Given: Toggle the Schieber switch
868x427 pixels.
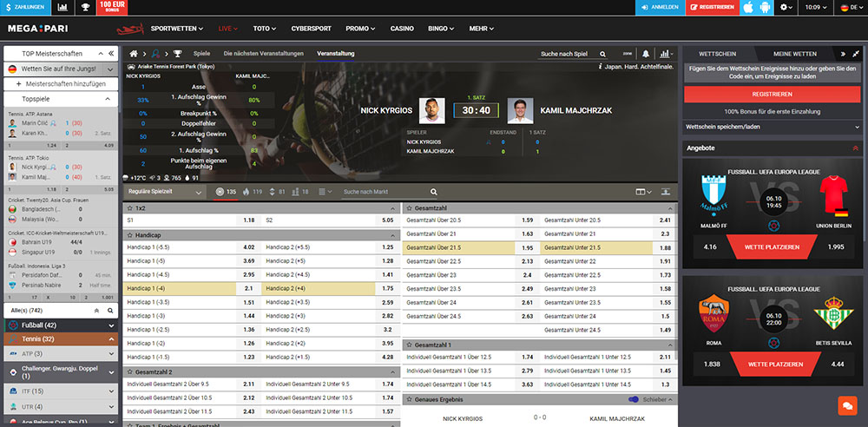Looking at the screenshot, I should tap(634, 399).
